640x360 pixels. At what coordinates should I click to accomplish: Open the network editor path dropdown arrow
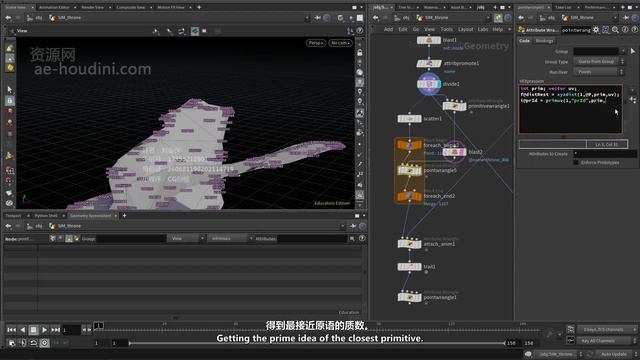(x=488, y=18)
